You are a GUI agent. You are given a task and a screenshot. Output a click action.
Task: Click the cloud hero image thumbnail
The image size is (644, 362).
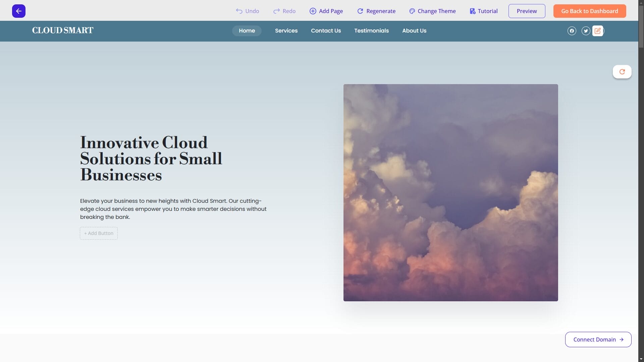point(451,193)
